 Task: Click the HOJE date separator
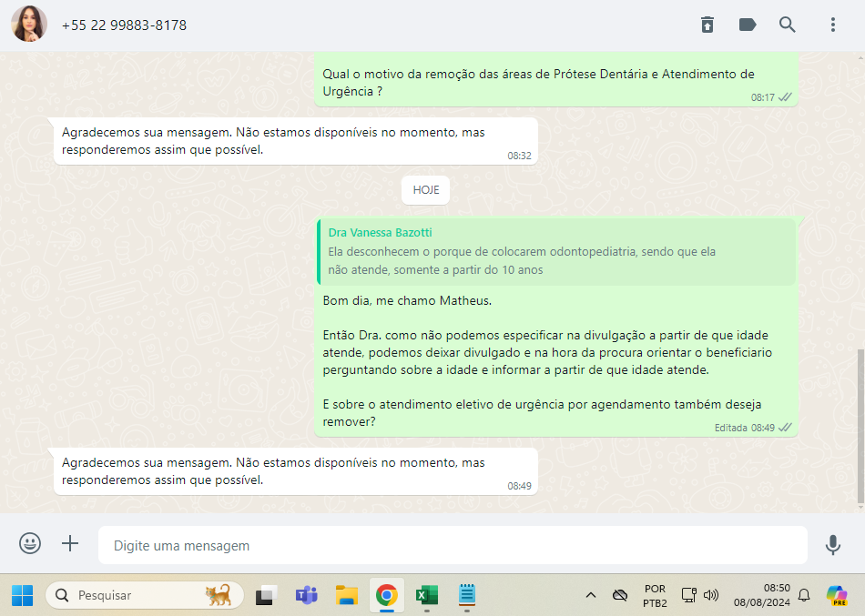pos(426,189)
